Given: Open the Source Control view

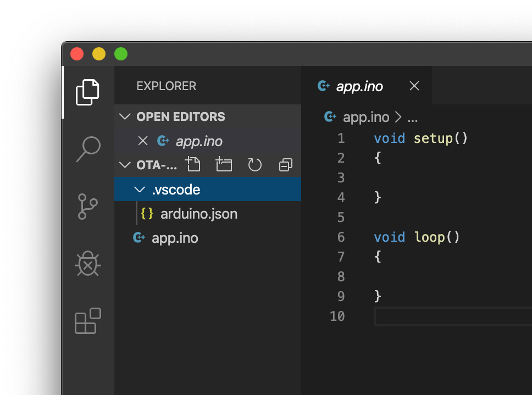Looking at the screenshot, I should click(x=88, y=207).
